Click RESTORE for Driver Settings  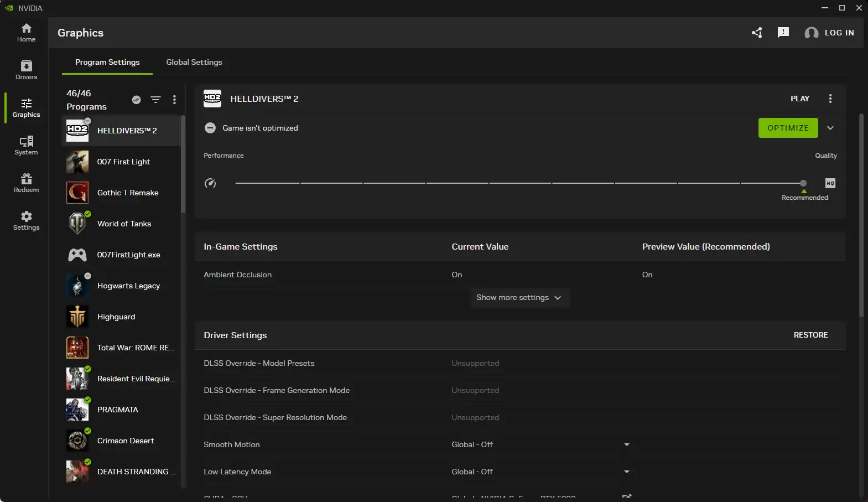click(810, 335)
